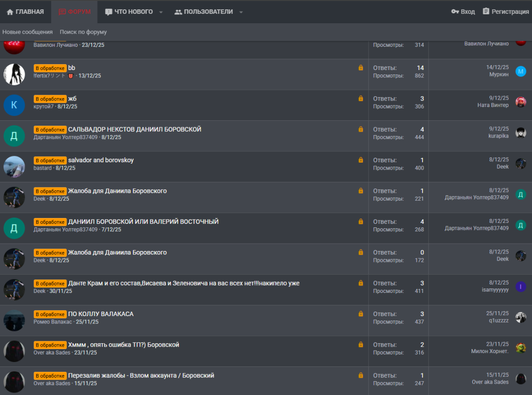Select the "Форум" tab
Viewport: 532px width, 395px height.
[x=74, y=12]
